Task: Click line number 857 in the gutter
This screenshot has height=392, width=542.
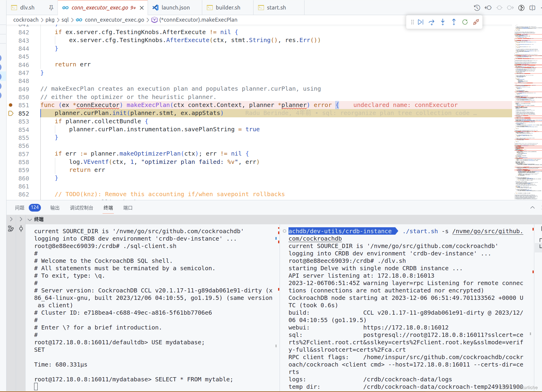Action: click(x=24, y=154)
